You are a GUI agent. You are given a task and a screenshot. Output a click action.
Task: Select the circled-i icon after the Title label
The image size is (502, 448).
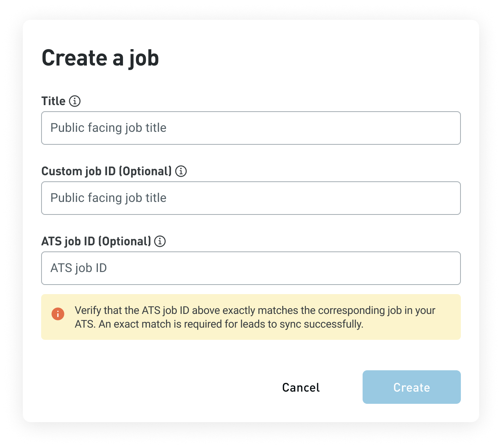75,101
